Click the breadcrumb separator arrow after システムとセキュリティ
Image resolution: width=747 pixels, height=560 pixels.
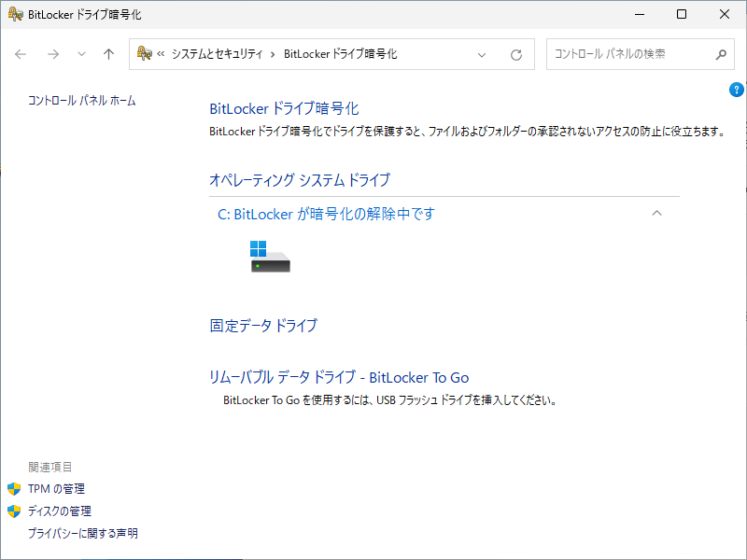point(273,55)
